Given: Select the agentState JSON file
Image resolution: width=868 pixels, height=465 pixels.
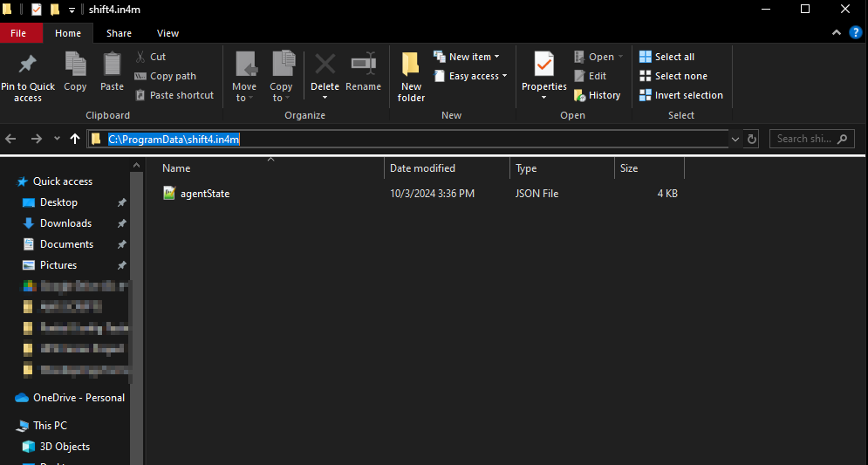Looking at the screenshot, I should coord(204,194).
